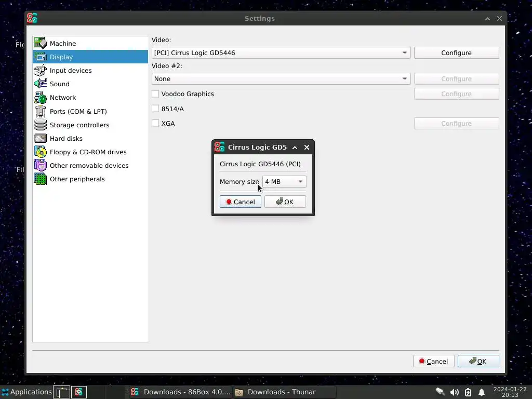Enable the Voodoo Graphics checkbox
Viewport: 532px width, 399px height.
pyautogui.click(x=155, y=94)
